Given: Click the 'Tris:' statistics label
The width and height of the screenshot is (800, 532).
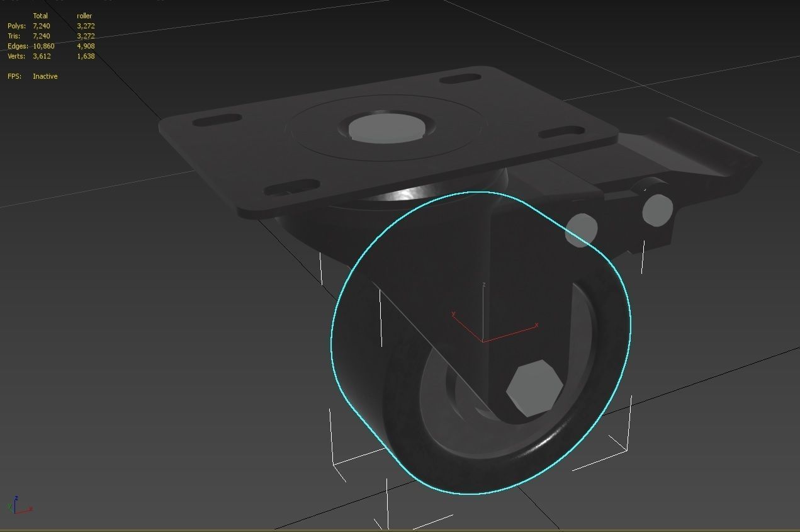Looking at the screenshot, I should [15, 36].
